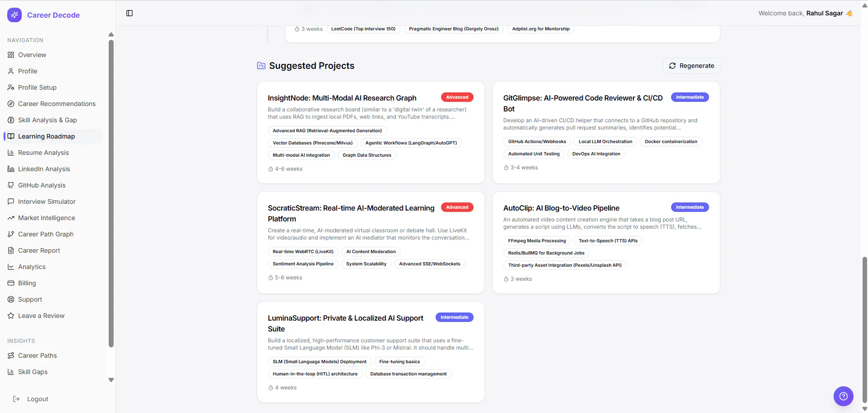Click the Interview Simulator chat icon
Viewport: 868px width, 413px height.
pos(11,202)
